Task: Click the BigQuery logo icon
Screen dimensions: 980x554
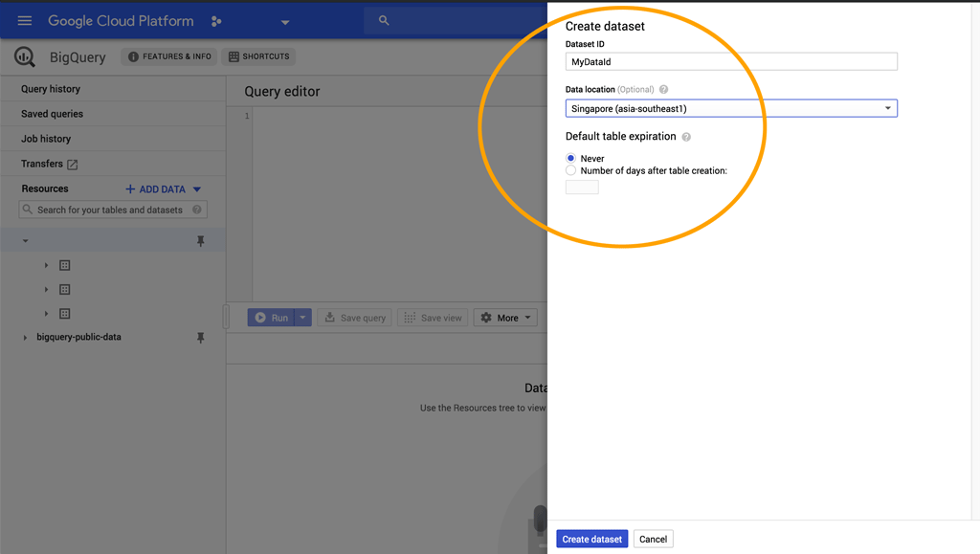Action: 24,56
